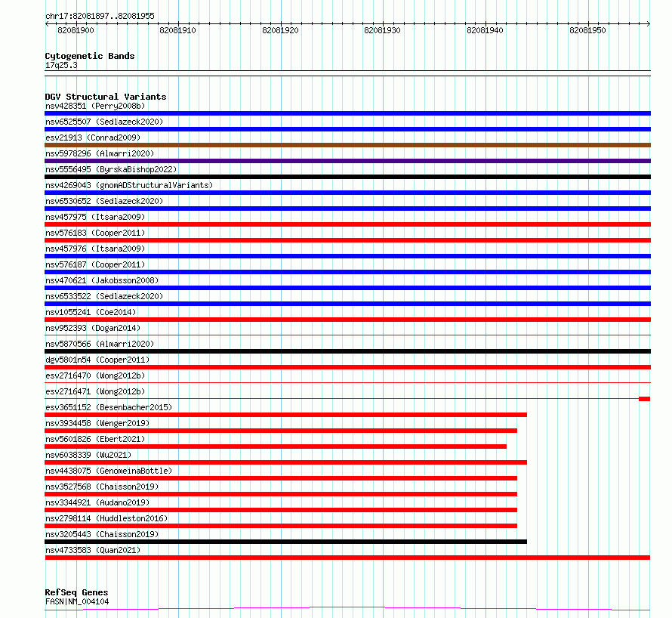Click the nsv2798114 (Huddleston2016) label
This screenshot has width=672, height=618.
(106, 518)
